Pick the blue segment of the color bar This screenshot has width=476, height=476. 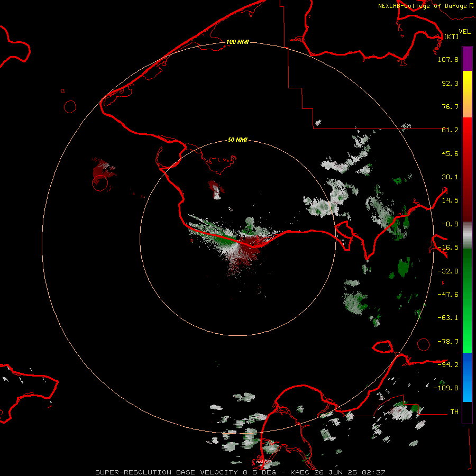pos(467,377)
